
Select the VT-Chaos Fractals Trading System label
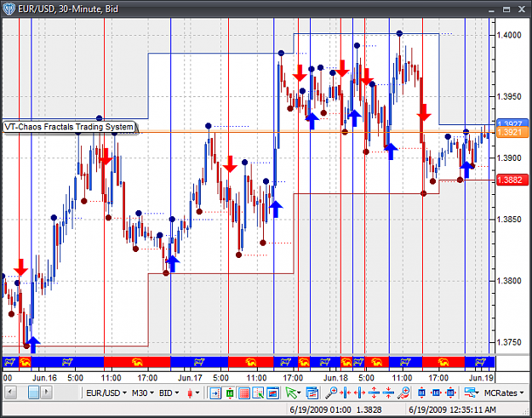[x=69, y=127]
